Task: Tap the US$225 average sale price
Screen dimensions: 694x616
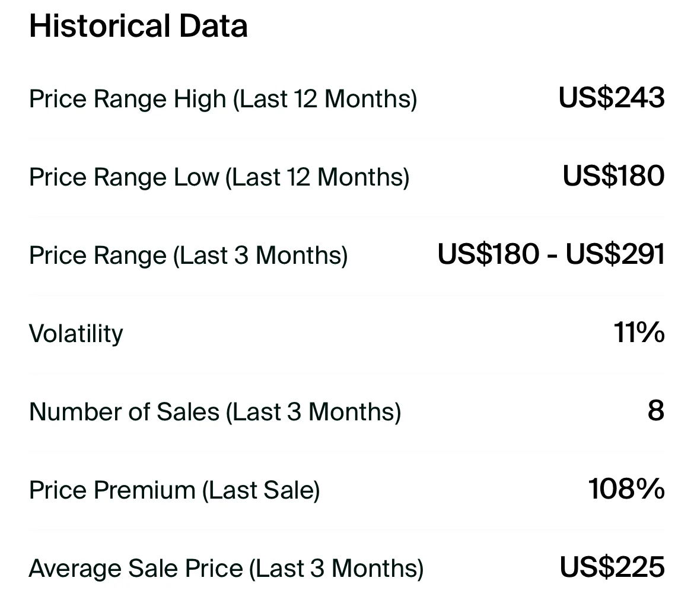Action: coord(612,567)
